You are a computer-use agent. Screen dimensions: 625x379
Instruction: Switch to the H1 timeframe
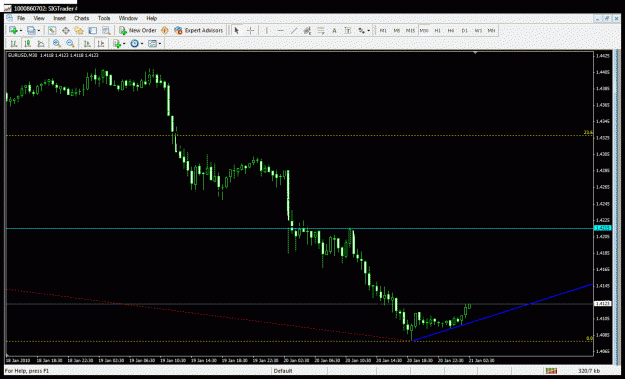(437, 30)
